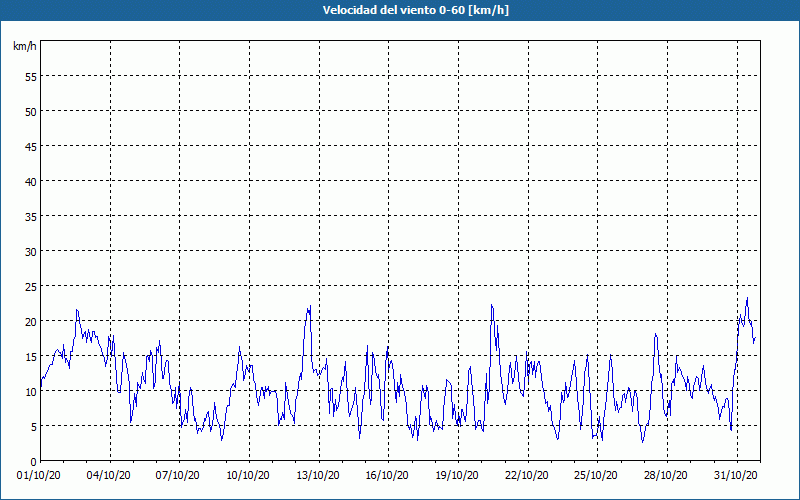Click the 0 y-axis label
This screenshot has height=500, width=800.
coord(34,462)
